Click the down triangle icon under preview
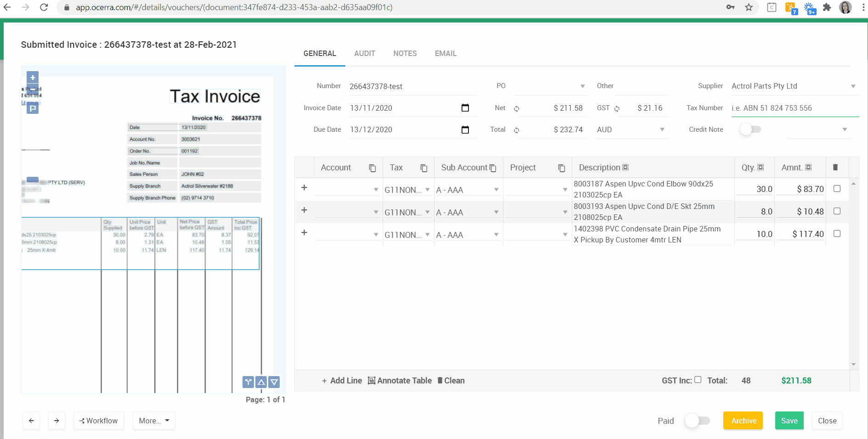Viewport: 868px width, 439px height. tap(274, 382)
